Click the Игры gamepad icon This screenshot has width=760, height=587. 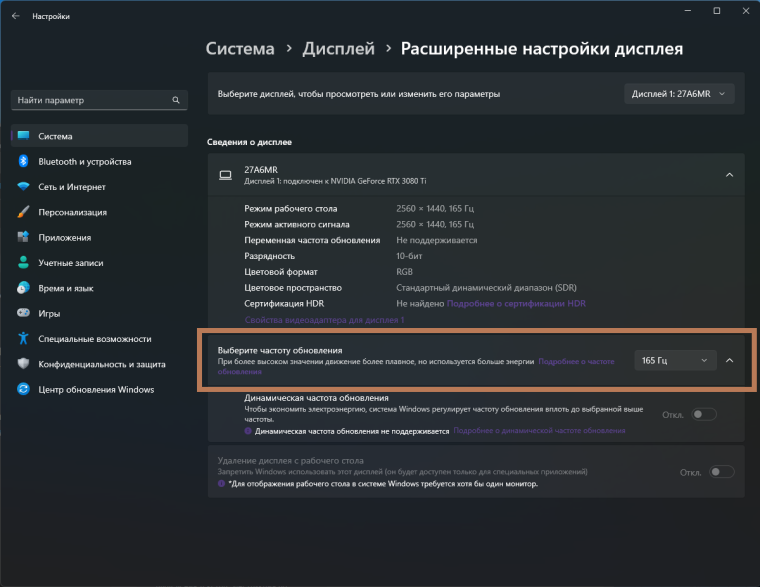tap(23, 313)
